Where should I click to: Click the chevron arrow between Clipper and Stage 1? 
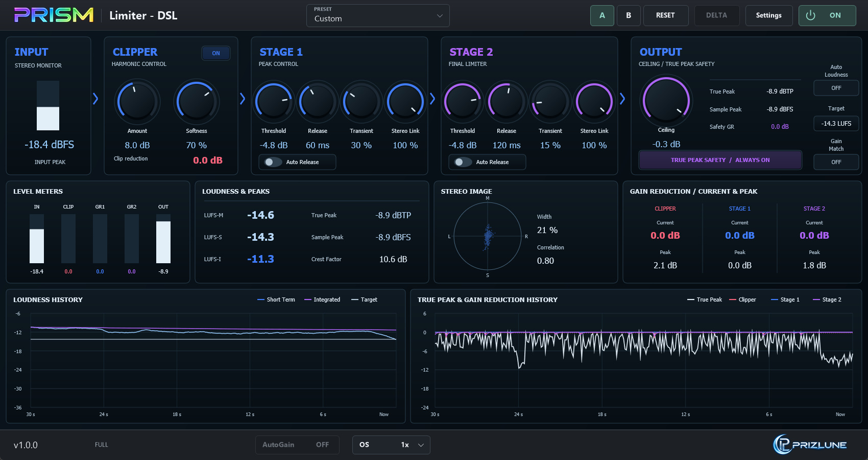[x=243, y=99]
